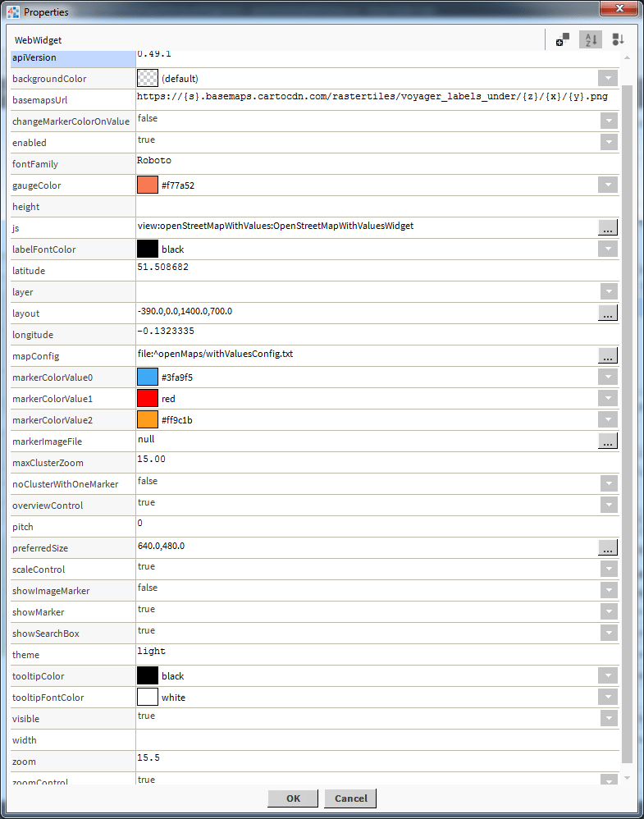644x819 pixels.
Task: Open the markerColorValue0 dropdown
Action: pos(608,377)
